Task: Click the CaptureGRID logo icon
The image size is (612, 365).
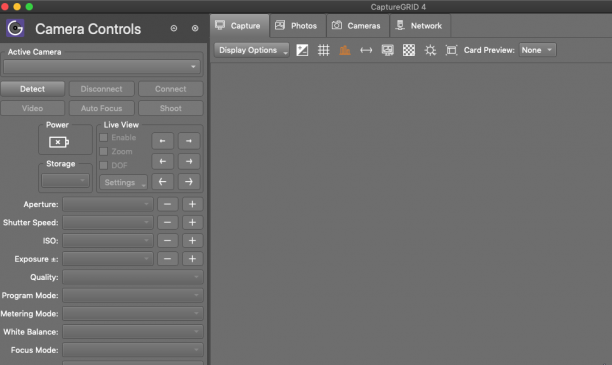Action: coord(15,28)
